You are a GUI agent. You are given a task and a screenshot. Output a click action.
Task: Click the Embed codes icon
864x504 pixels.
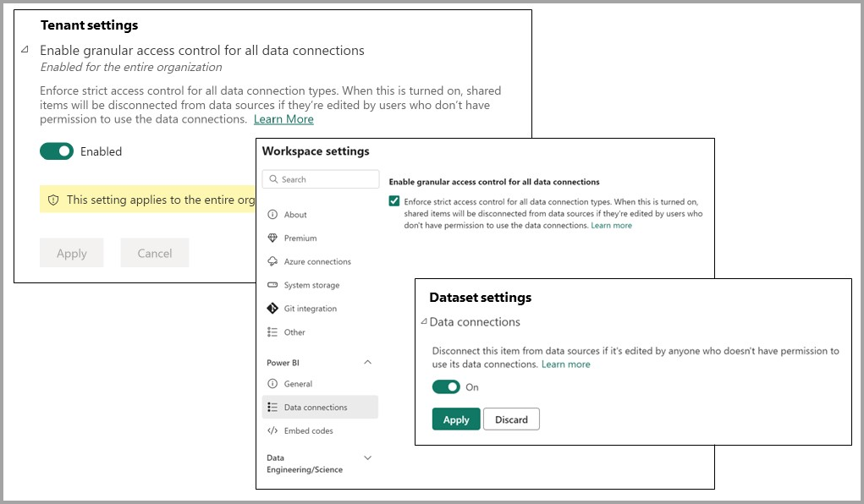pyautogui.click(x=272, y=431)
